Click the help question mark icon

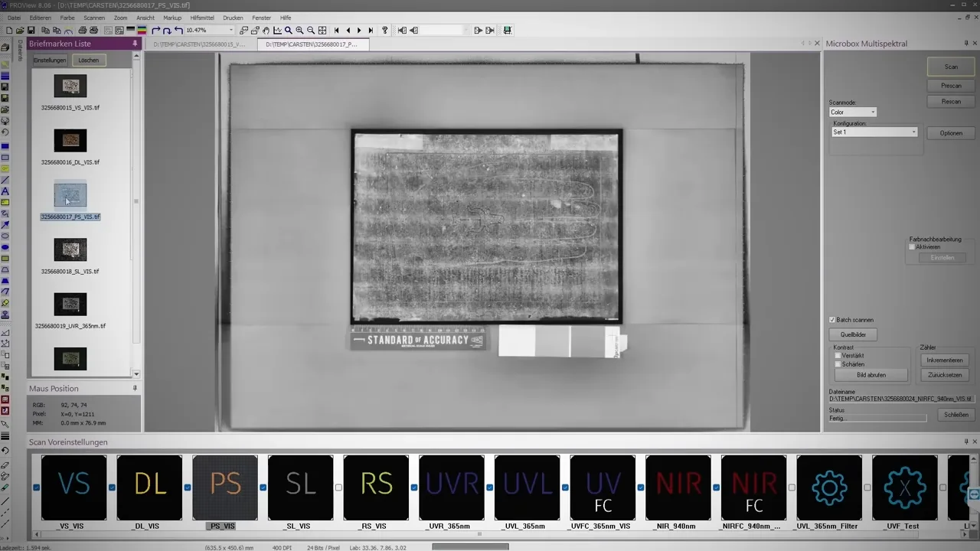tap(384, 31)
